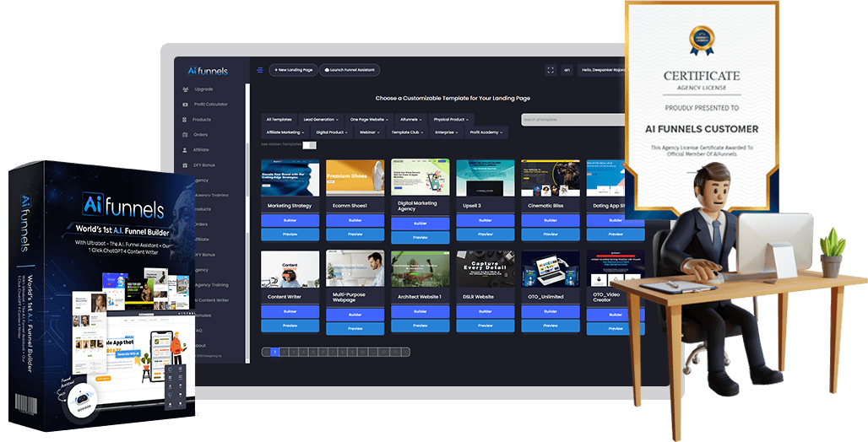
Task: Expand the Affiliate Marketing dropdown
Action: point(285,132)
